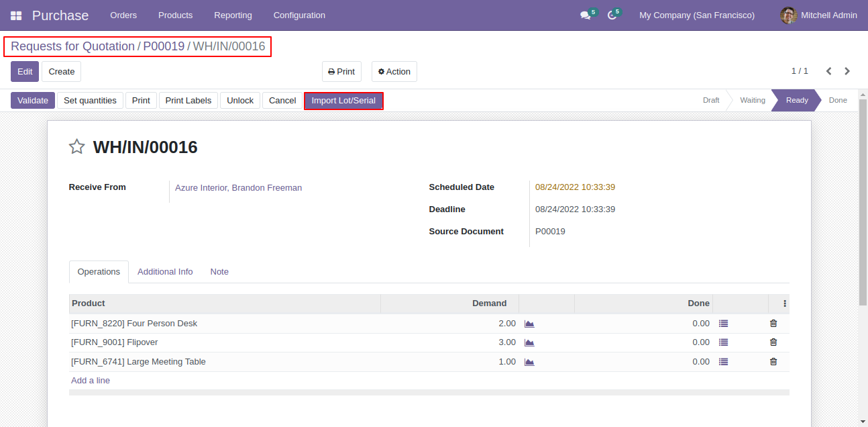Open the activities clock icon
Image resolution: width=868 pixels, height=427 pixels.
(x=612, y=15)
